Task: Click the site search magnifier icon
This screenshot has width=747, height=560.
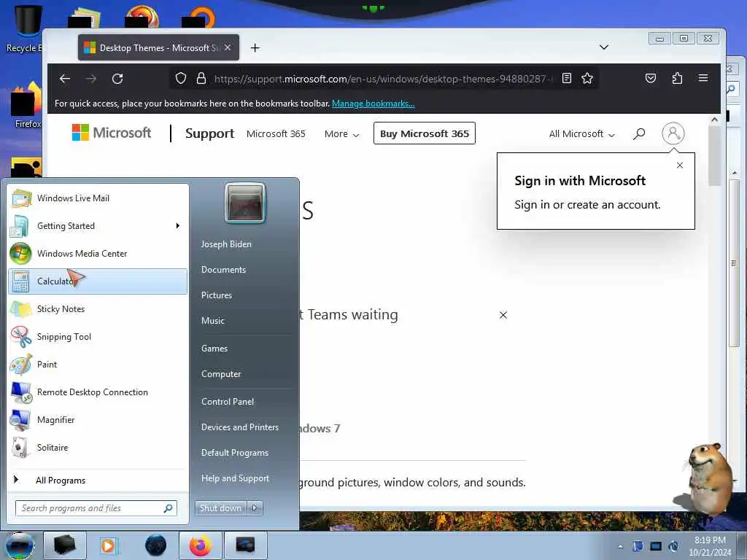Action: click(x=639, y=134)
